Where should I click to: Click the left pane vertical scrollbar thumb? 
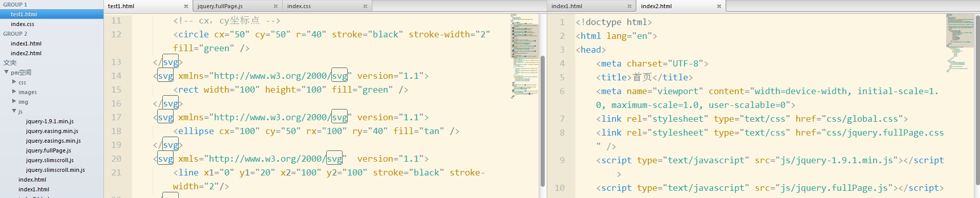click(x=542, y=121)
